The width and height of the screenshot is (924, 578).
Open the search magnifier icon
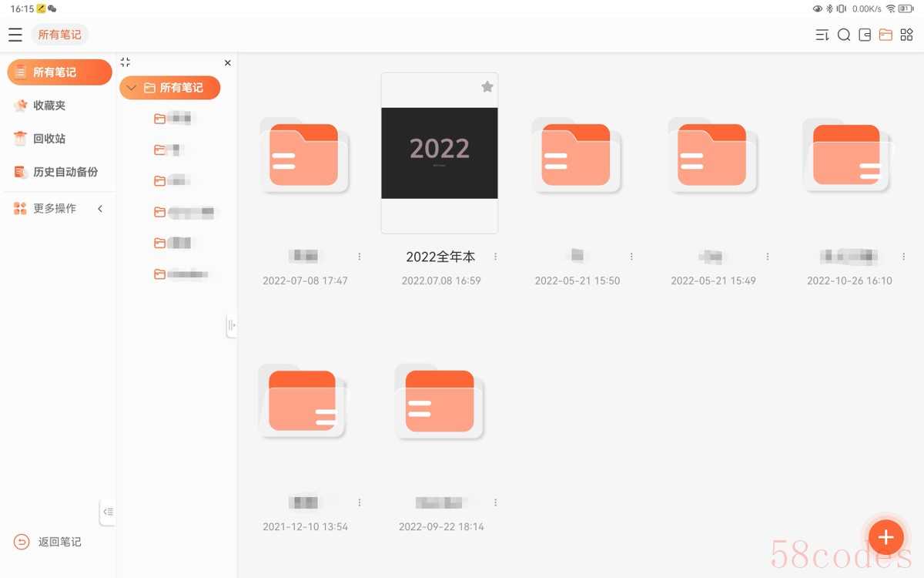[844, 35]
